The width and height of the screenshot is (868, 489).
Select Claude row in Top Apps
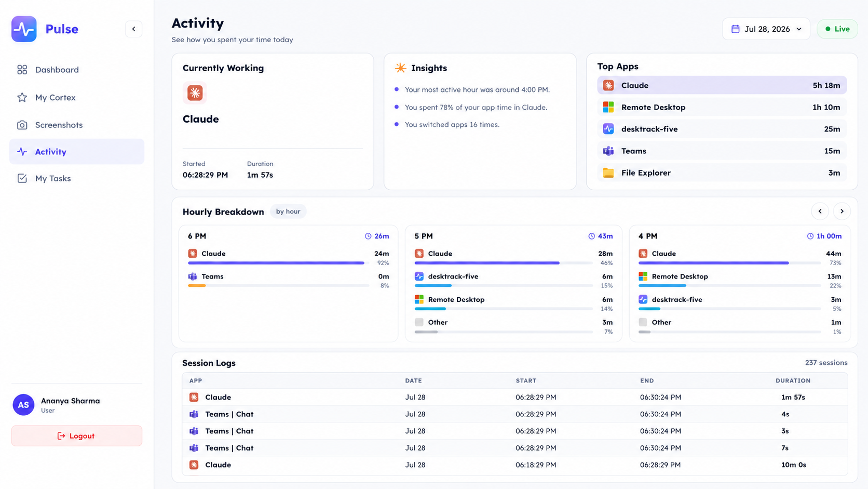click(x=722, y=85)
